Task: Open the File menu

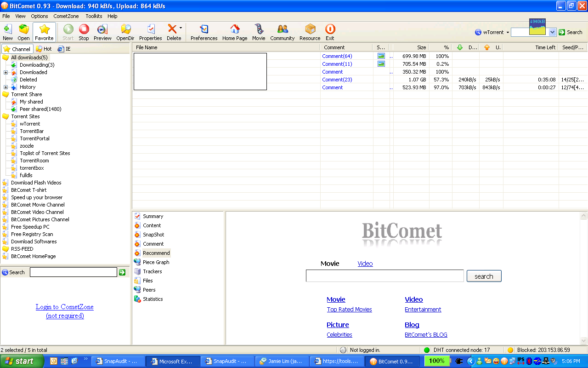Action: point(6,16)
